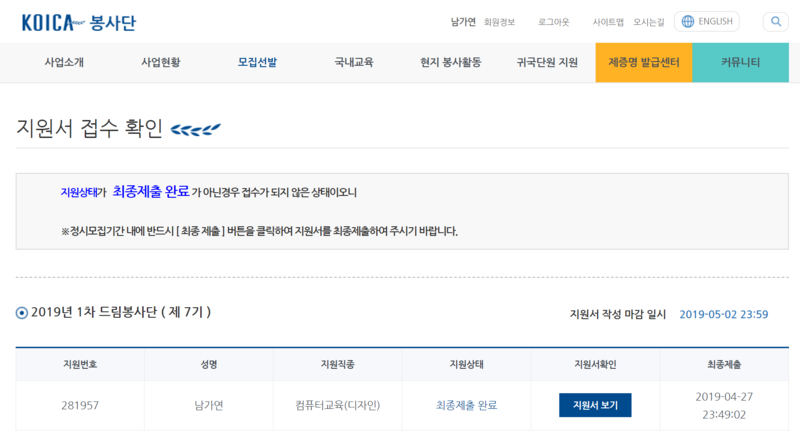
Task: Click the deadline 2019-05-02 23:59
Action: (723, 314)
